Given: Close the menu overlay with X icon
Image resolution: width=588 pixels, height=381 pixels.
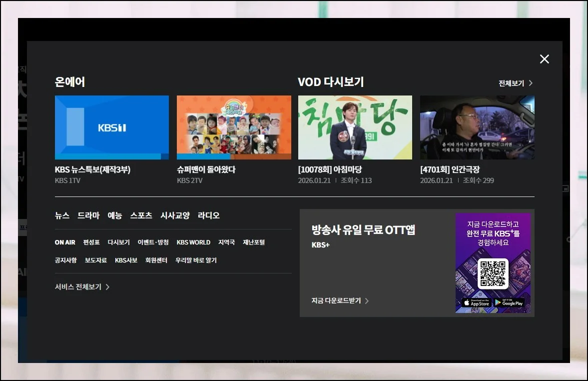Looking at the screenshot, I should (544, 59).
